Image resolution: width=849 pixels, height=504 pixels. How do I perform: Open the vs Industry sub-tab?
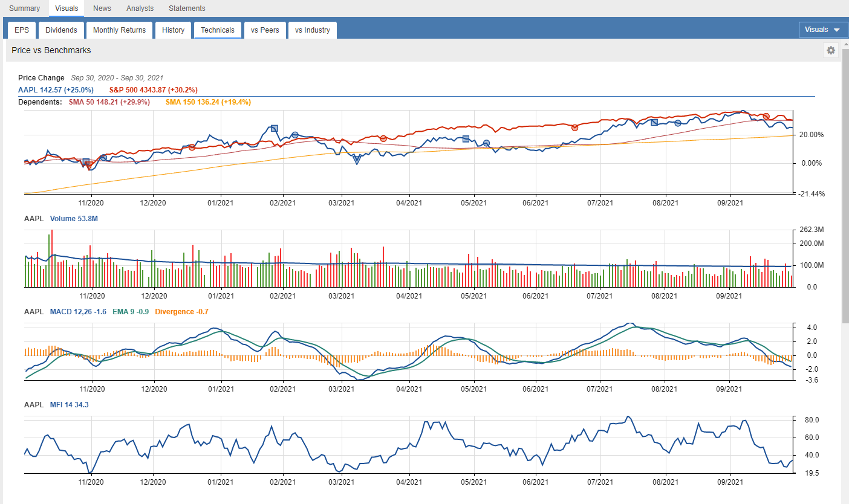coord(313,30)
